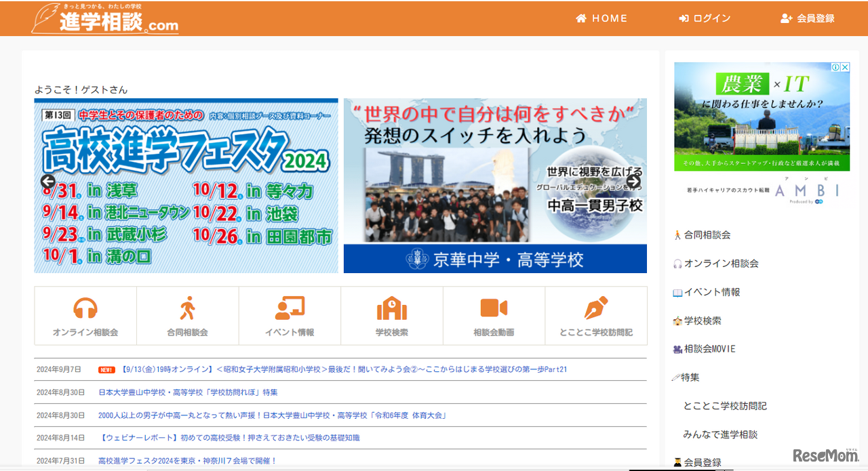Open 学校検索 school building icon

coord(391,309)
